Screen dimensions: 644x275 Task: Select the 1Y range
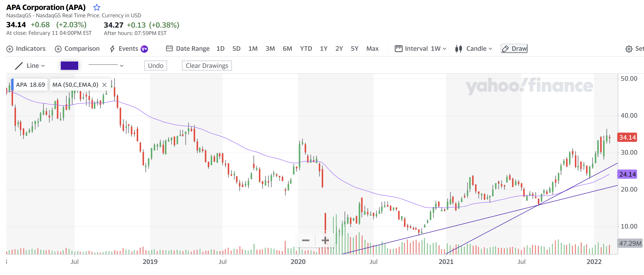(324, 49)
